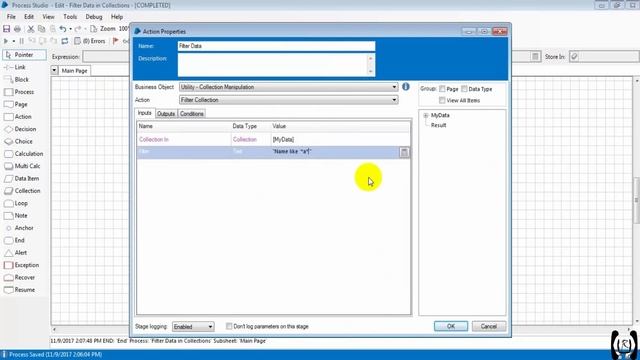
Task: Select the Note stage tool
Action: tap(16, 216)
